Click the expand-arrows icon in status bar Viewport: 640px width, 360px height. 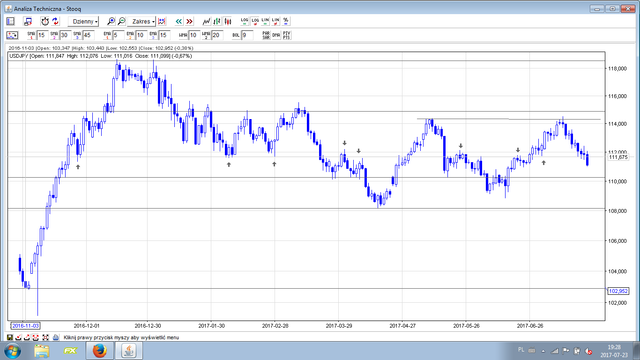[46, 338]
